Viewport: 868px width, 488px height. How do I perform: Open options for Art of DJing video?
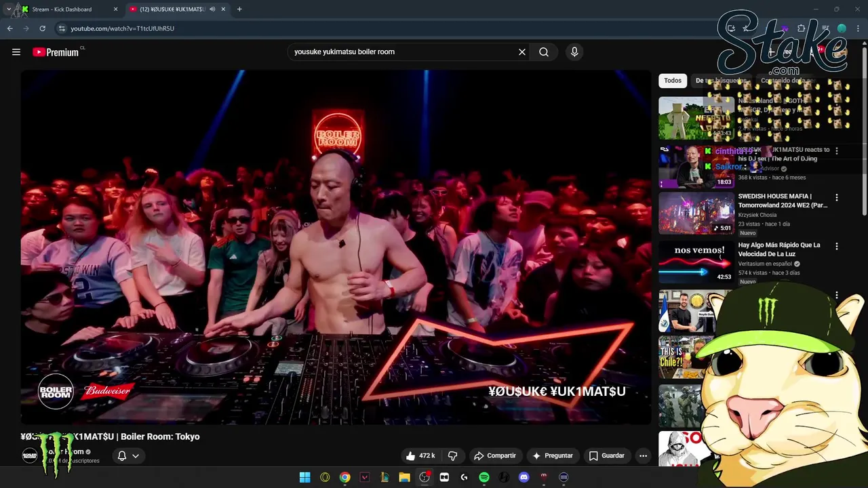[x=836, y=151]
